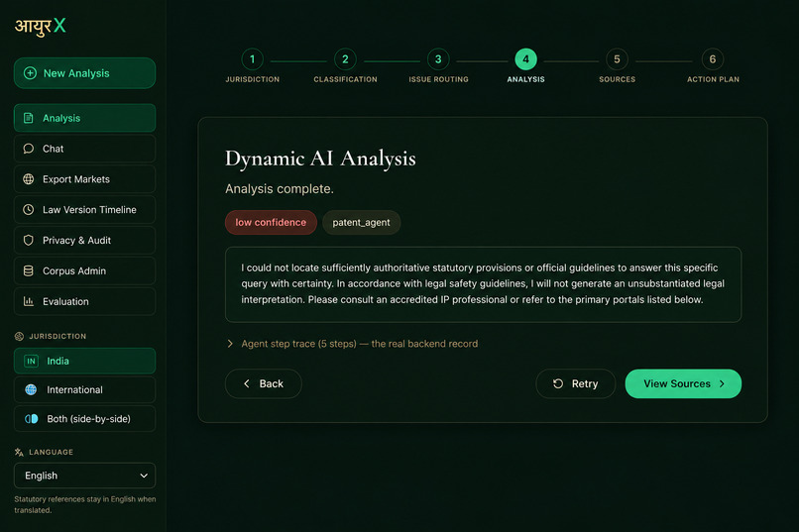Click the database icon beside Corpus Admin

coord(29,270)
